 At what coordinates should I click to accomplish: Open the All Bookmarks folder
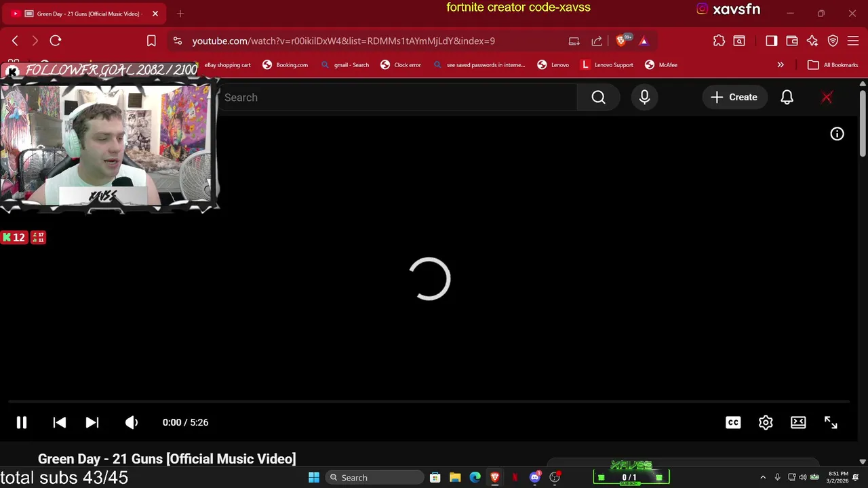click(833, 65)
